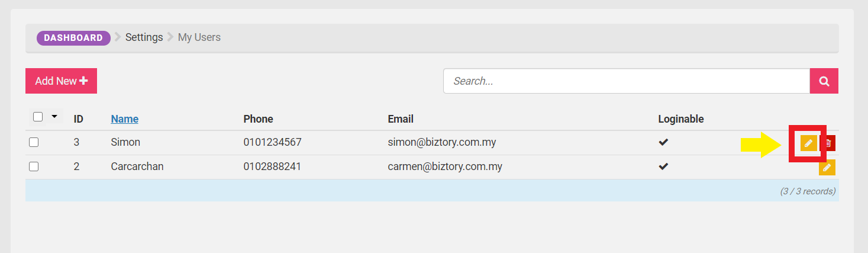This screenshot has width=868, height=253.
Task: Edit Carcarchan user via pencil icon
Action: point(827,168)
